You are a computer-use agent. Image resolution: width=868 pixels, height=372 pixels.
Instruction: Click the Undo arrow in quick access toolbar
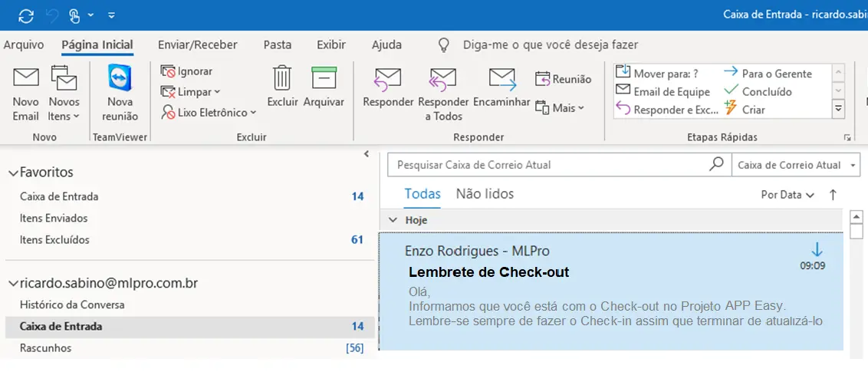[51, 15]
